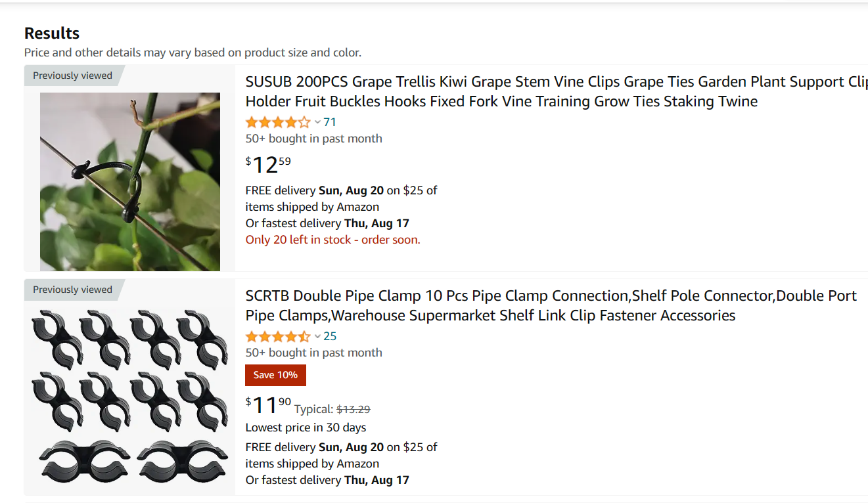Open the SCRTB pipe clamp product image
Viewport: 868px width, 503px height.
tap(130, 394)
